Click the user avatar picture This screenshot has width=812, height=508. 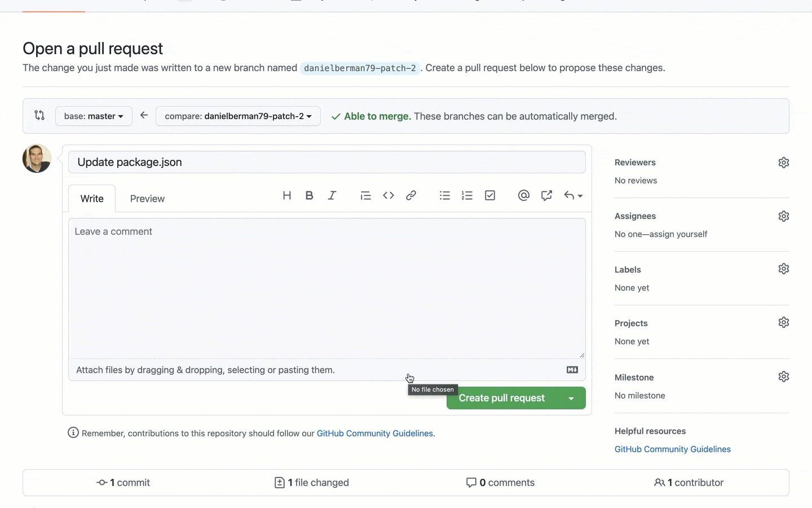tap(37, 159)
